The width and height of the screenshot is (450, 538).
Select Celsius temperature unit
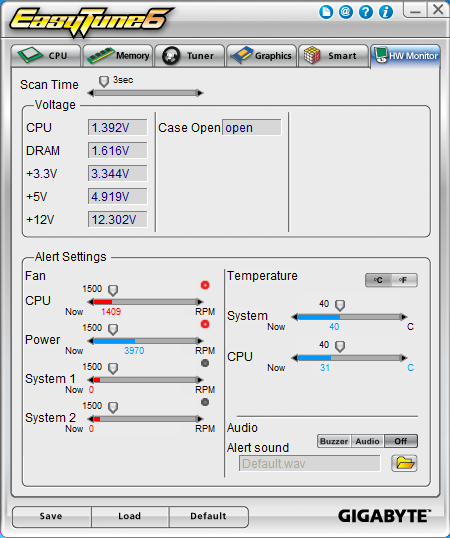point(378,280)
